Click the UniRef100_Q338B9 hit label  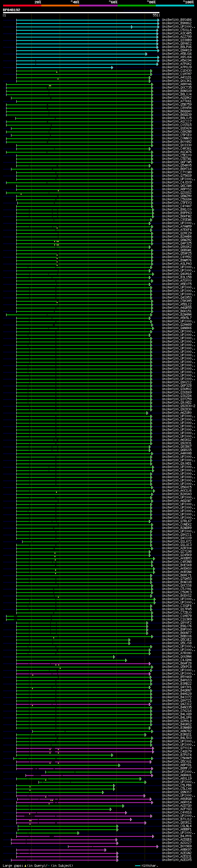coord(177,40)
